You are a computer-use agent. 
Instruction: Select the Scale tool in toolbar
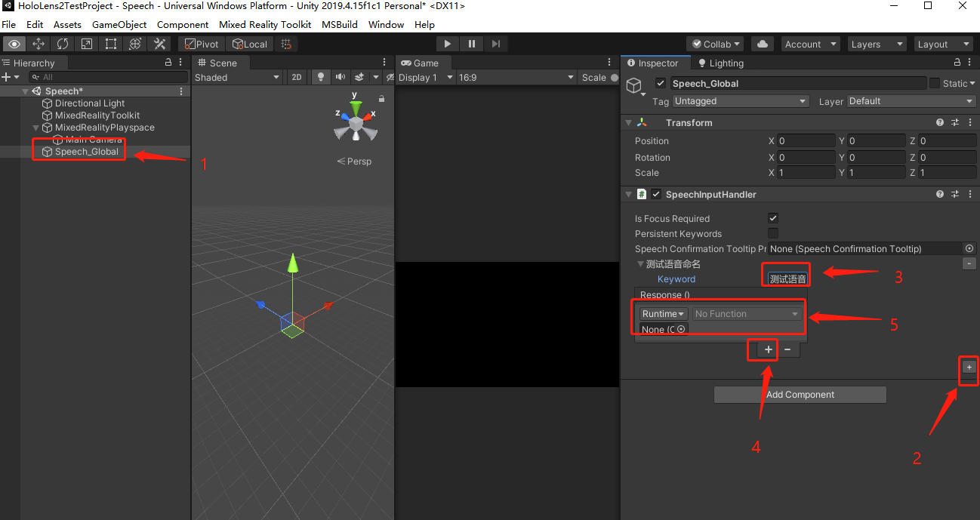(87, 44)
